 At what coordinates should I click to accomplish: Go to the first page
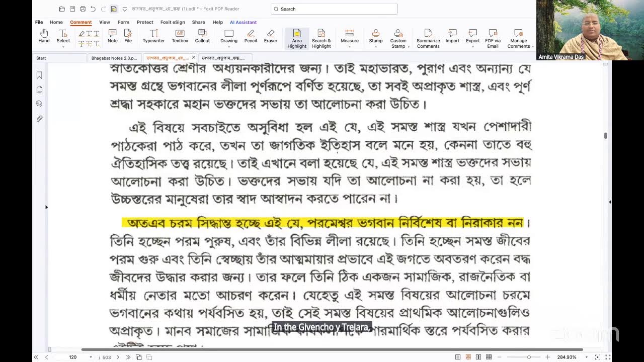pyautogui.click(x=36, y=357)
